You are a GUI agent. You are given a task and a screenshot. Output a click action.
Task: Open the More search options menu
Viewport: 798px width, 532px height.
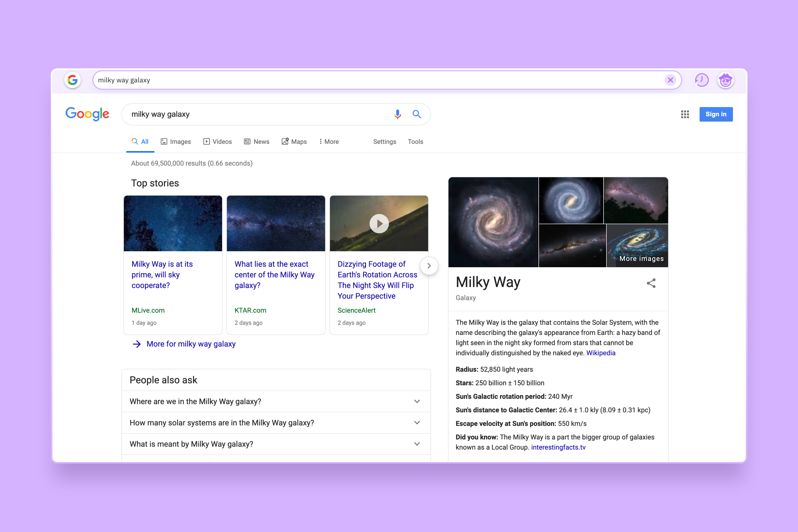click(329, 142)
